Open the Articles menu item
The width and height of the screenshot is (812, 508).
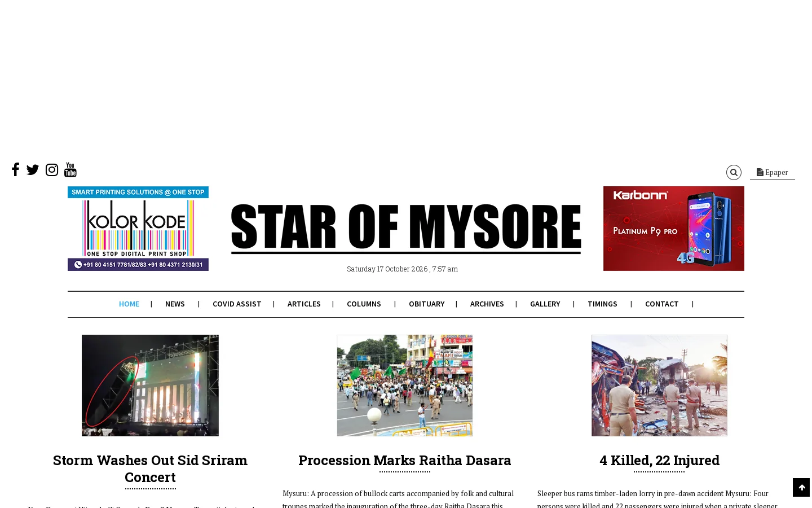[304, 304]
